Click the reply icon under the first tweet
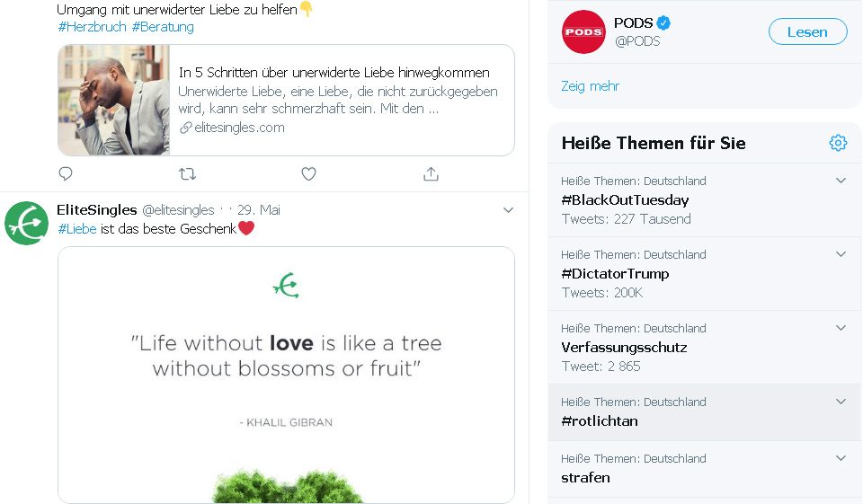Image resolution: width=863 pixels, height=504 pixels. point(66,173)
